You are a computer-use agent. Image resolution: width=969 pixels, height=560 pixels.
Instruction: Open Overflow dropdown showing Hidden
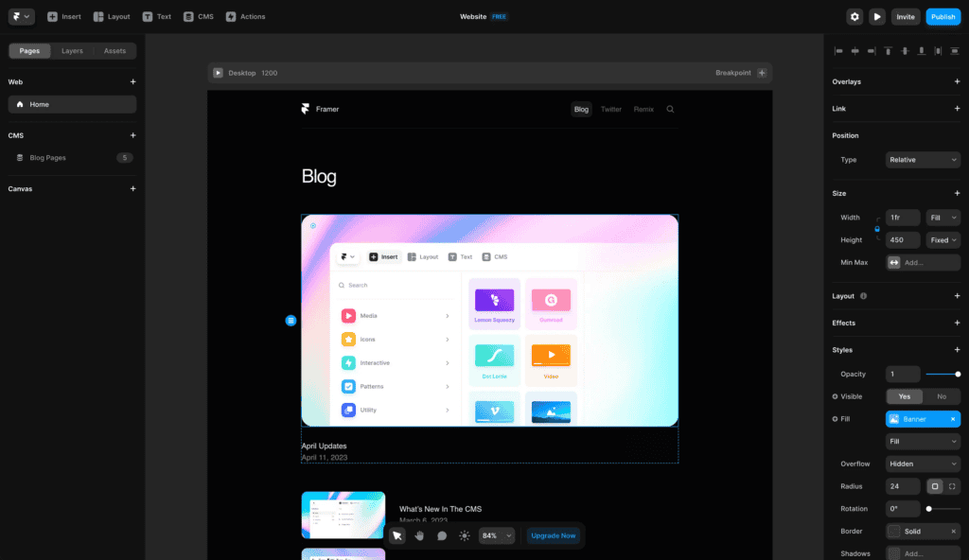coord(923,464)
